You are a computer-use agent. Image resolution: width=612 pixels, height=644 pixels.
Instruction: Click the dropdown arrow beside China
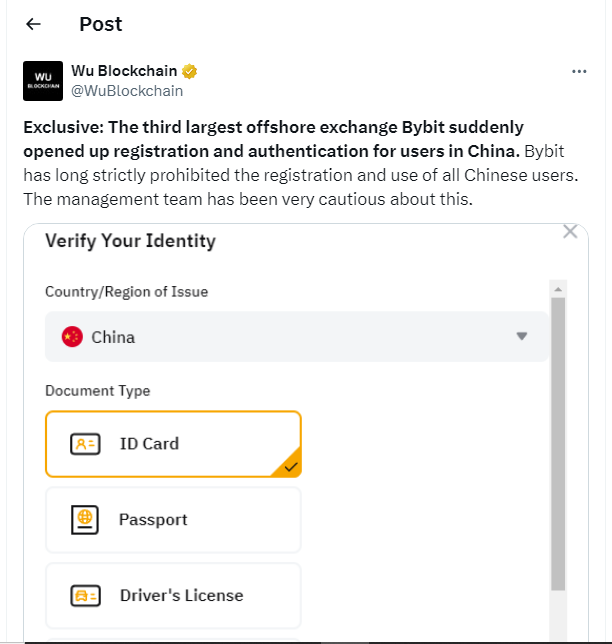pyautogui.click(x=521, y=337)
